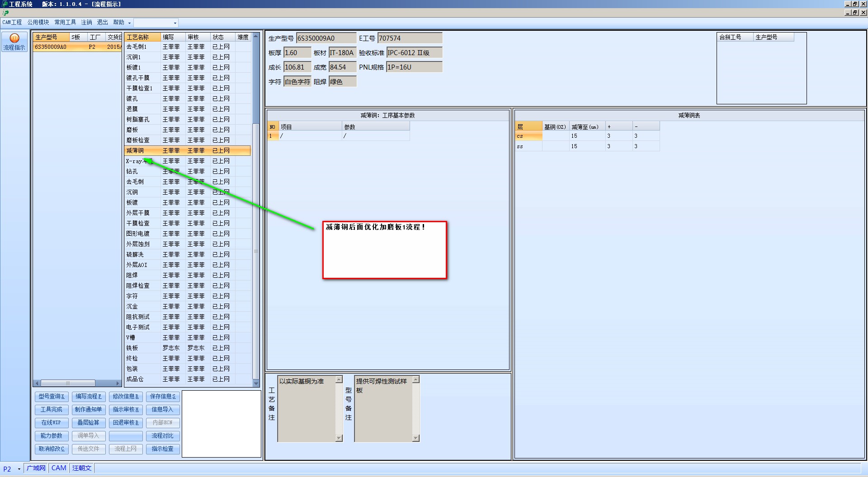Click the 型号查询X button
Image resolution: width=868 pixels, height=477 pixels.
pyautogui.click(x=52, y=397)
